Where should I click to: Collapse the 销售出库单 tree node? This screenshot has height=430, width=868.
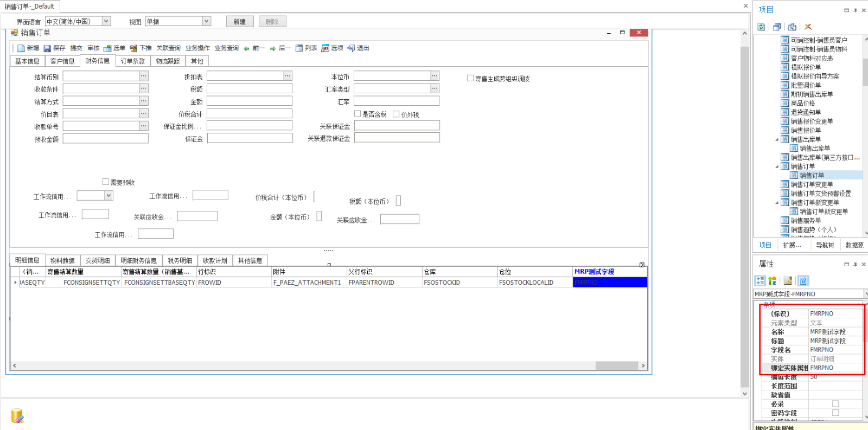click(777, 139)
